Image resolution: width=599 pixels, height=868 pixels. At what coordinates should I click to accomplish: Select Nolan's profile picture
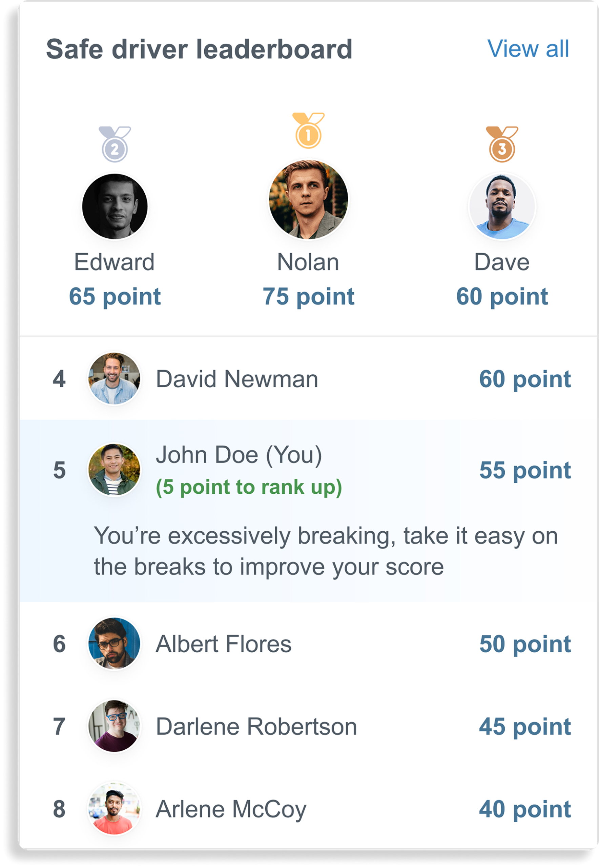[x=309, y=199]
